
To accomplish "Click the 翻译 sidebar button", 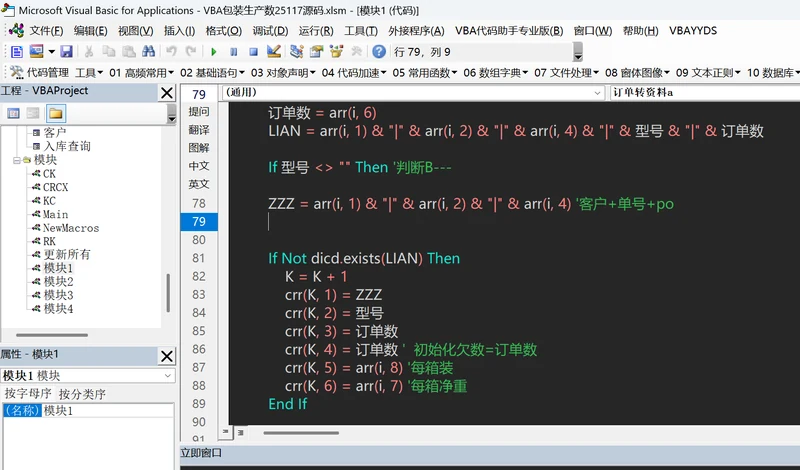I will [199, 130].
